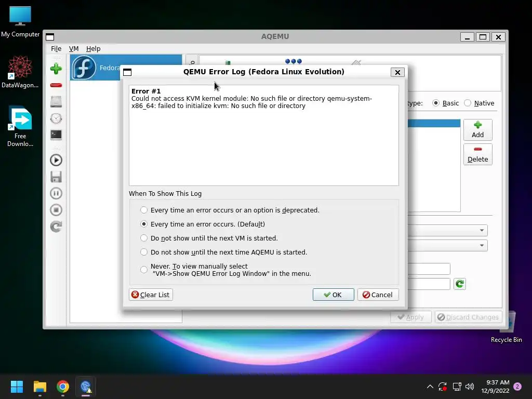The width and height of the screenshot is (532, 399).
Task: Open the Windows Start menu
Action: pos(17,387)
